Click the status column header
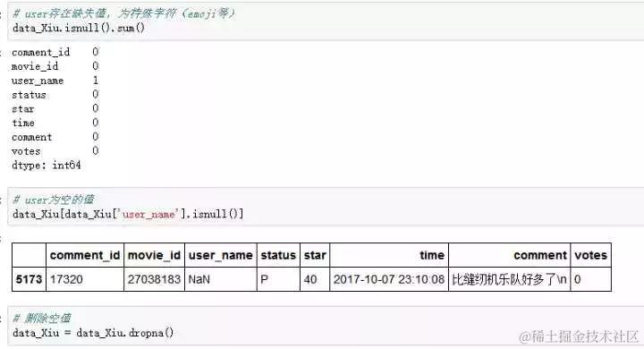Screen dimensions: 644x349 [x=278, y=255]
